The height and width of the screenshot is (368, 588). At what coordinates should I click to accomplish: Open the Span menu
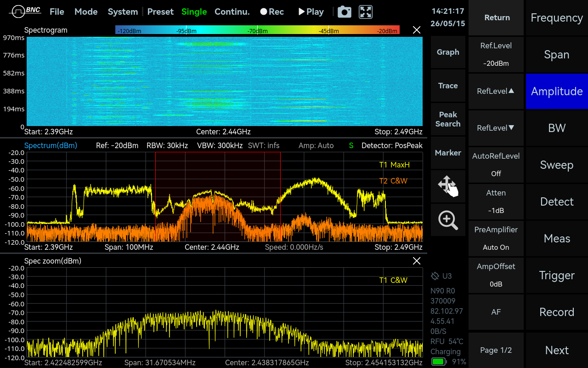(x=557, y=54)
